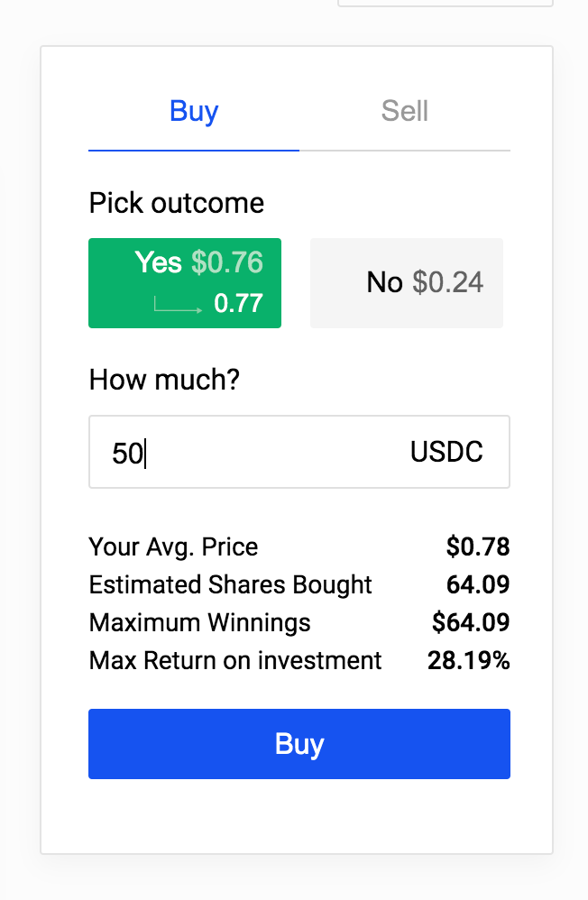Click the "Maximum Winnings" label
The width and height of the screenshot is (588, 900).
[199, 622]
